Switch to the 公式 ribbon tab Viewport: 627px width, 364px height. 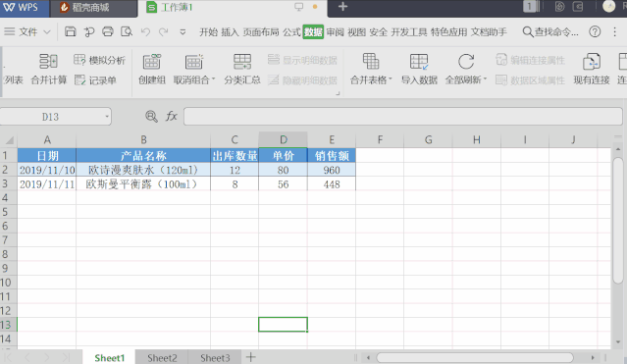coord(291,32)
